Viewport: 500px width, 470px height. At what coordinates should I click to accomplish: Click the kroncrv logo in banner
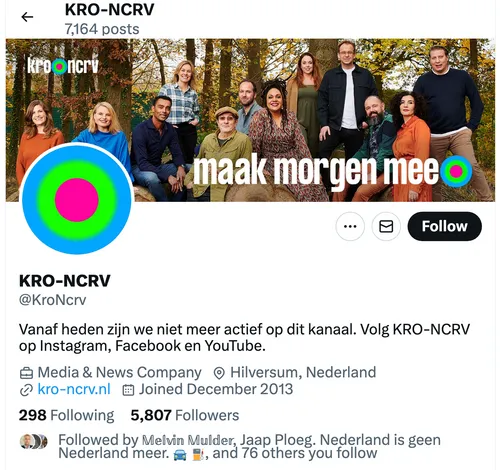[63, 66]
